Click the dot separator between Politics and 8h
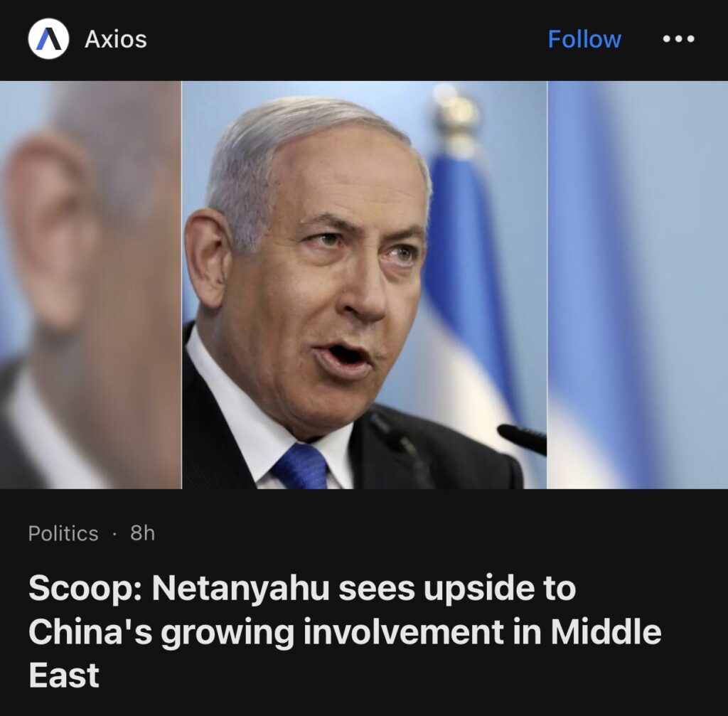Viewport: 728px width, 716px height. [x=114, y=534]
